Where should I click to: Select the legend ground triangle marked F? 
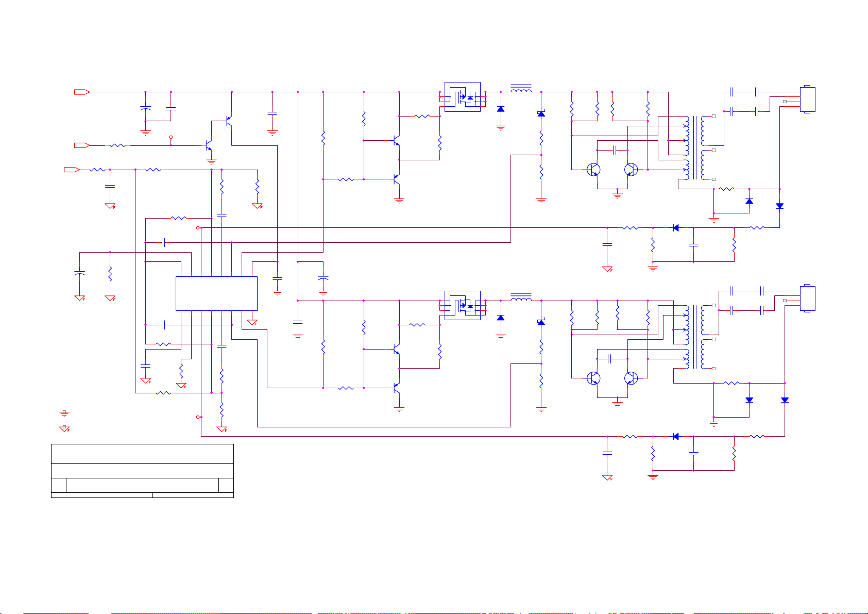click(64, 428)
